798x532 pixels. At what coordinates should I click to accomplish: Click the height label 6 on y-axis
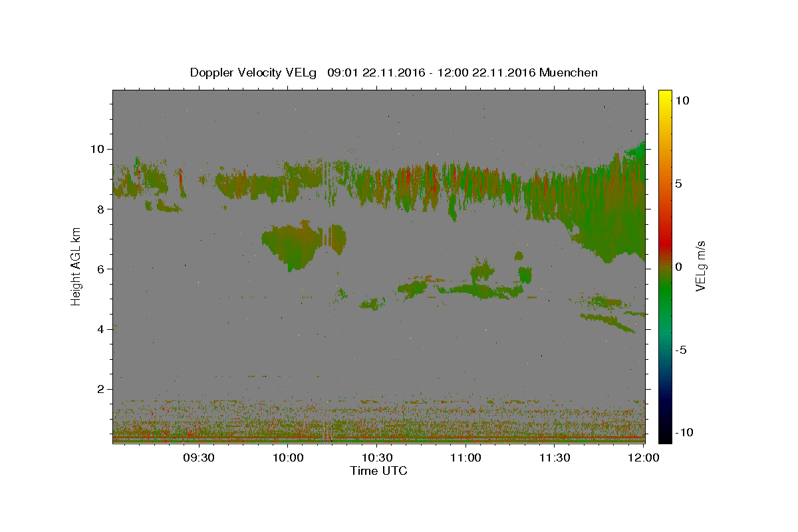point(102,269)
